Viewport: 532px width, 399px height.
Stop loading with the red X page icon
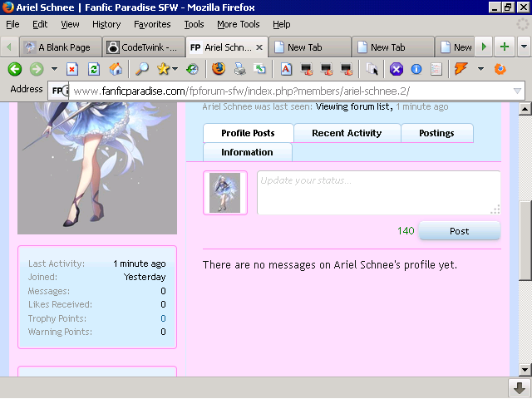pyautogui.click(x=72, y=69)
